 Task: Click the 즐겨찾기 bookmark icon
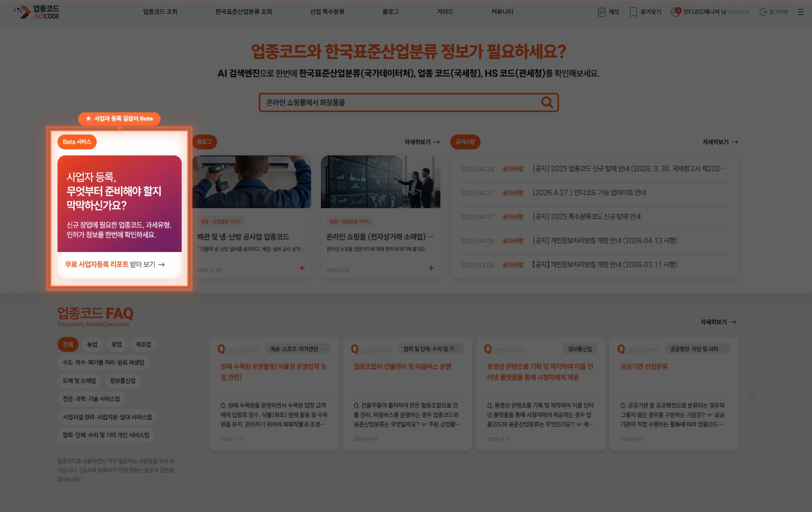(x=633, y=12)
